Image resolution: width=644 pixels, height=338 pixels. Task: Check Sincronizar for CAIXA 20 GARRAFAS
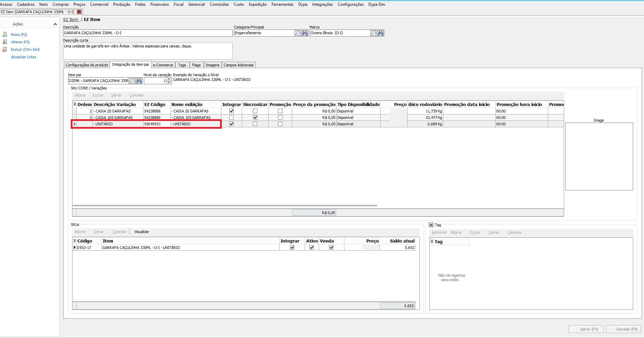pos(255,111)
